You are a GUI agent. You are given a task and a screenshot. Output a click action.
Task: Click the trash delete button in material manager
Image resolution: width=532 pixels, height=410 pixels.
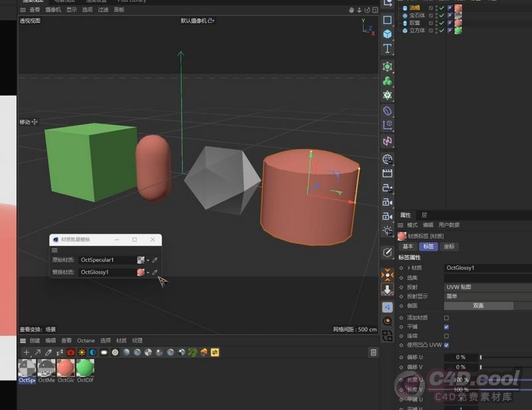(373, 353)
